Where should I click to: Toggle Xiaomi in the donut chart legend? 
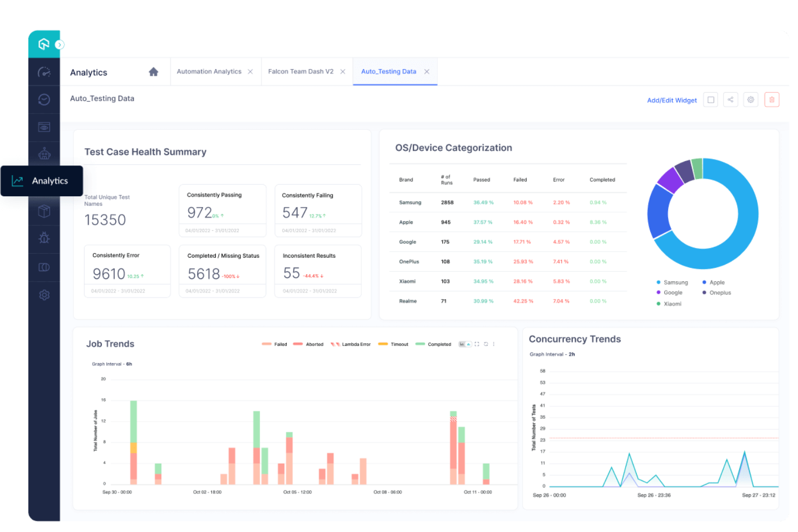tap(669, 304)
